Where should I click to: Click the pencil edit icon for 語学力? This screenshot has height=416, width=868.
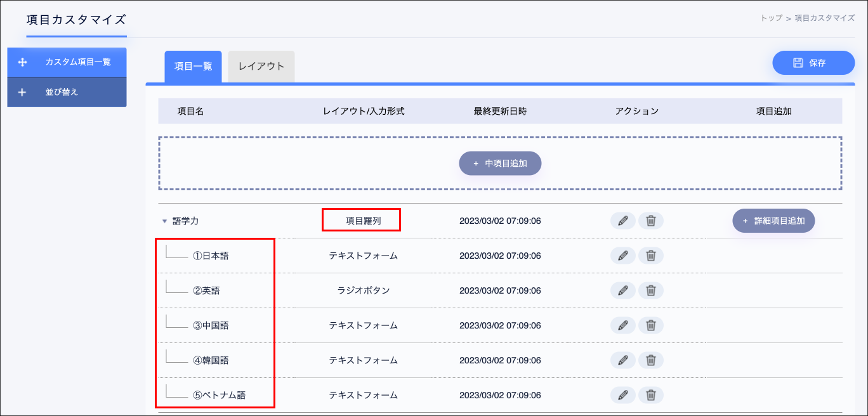pos(622,221)
